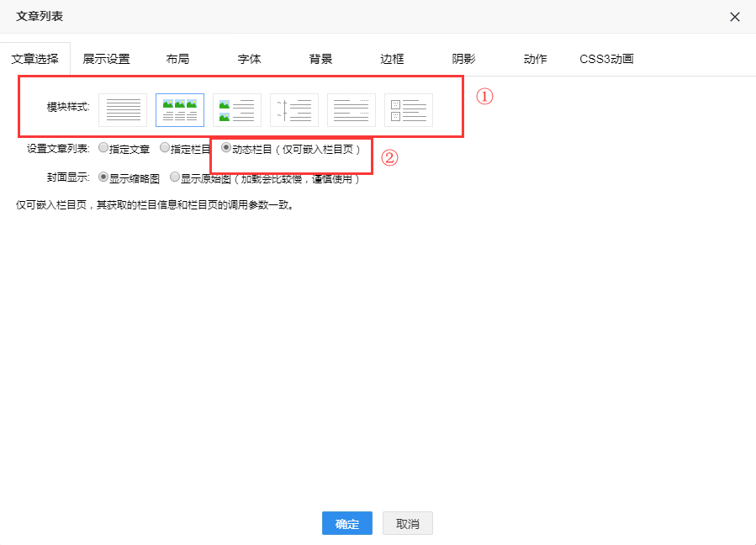Switch to the 边框 tab
The image size is (756, 545).
(392, 59)
